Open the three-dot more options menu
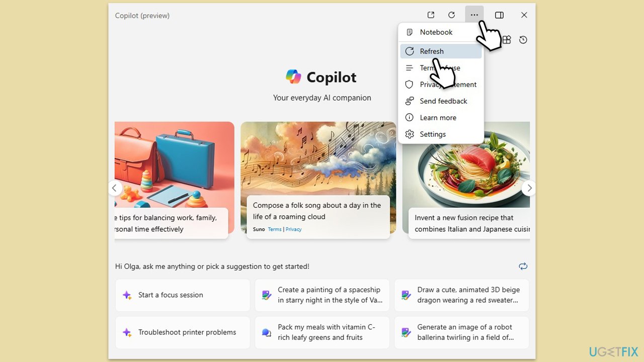This screenshot has width=644, height=362. (474, 15)
